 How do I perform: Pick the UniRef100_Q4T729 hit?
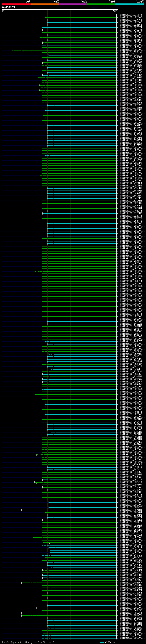[x=131, y=548]
